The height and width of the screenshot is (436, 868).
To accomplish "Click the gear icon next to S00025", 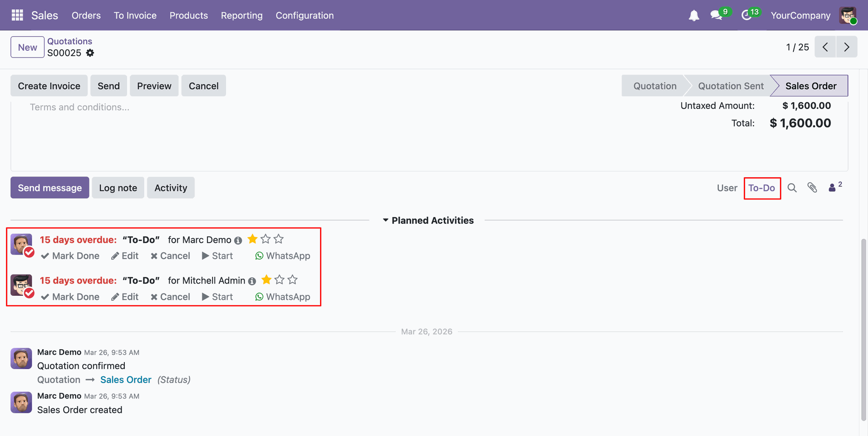I will pos(90,53).
